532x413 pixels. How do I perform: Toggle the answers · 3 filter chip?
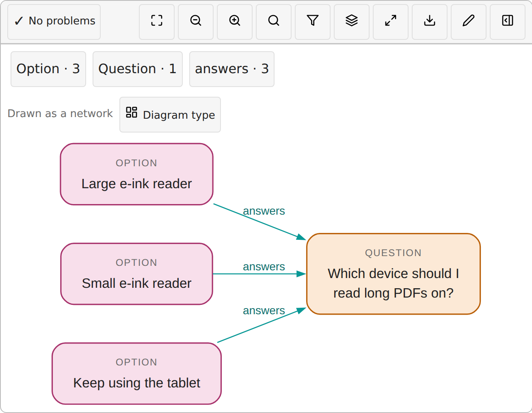click(232, 69)
